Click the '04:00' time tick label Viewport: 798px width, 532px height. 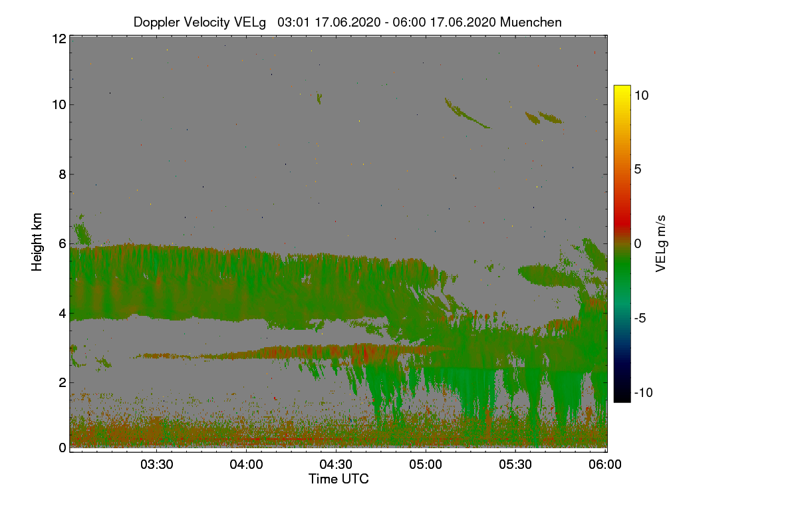tap(247, 465)
